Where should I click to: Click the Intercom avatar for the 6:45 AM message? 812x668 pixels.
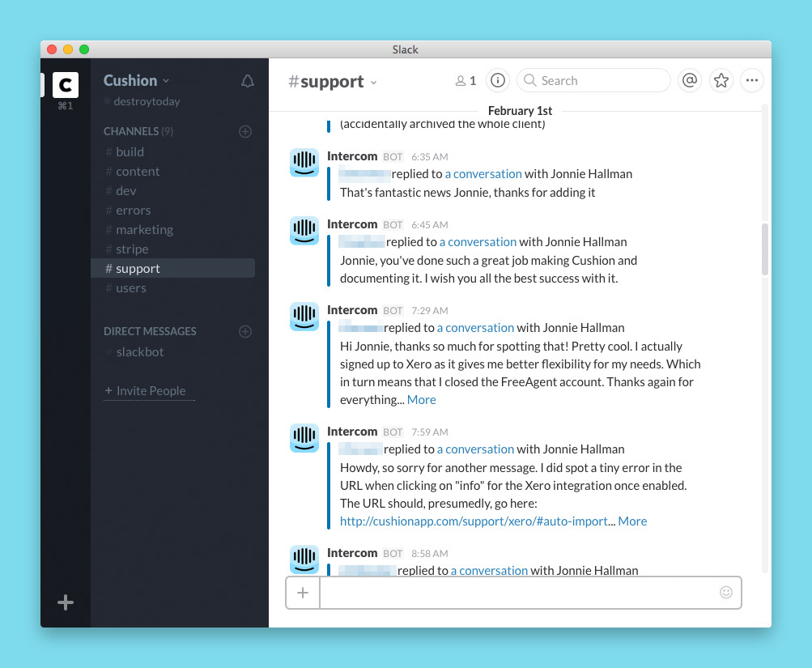tap(304, 231)
